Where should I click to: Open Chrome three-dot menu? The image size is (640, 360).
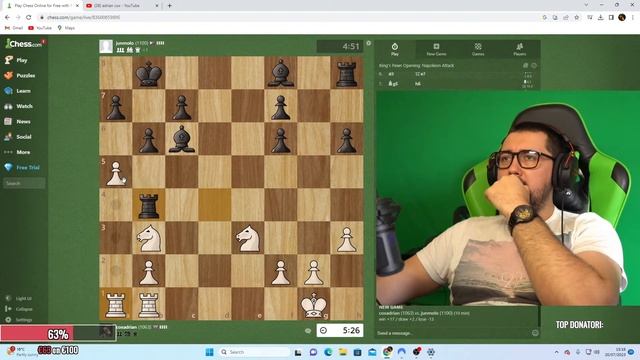point(633,17)
